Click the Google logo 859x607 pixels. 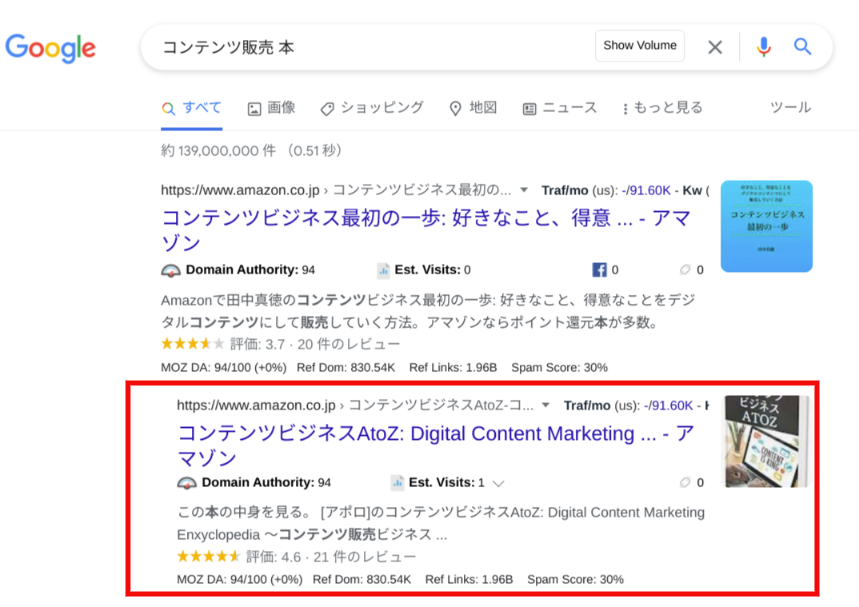pyautogui.click(x=50, y=48)
